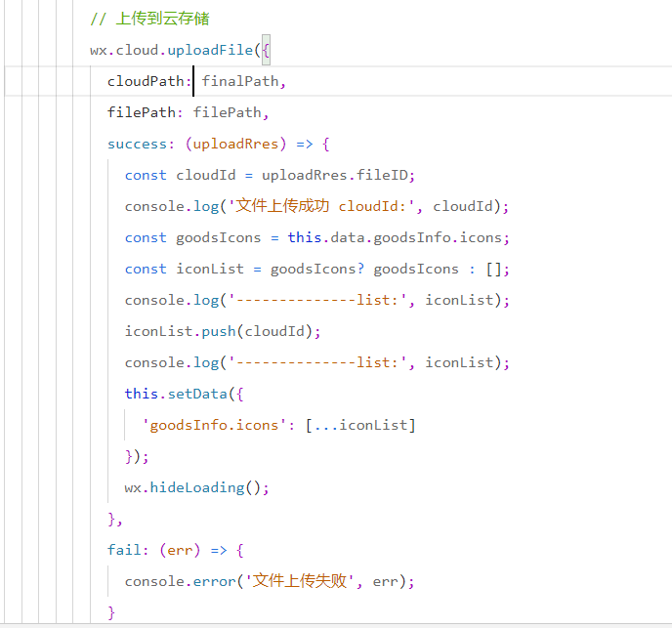This screenshot has width=672, height=628.
Task: Click 'uploadRres' parameter in success callback
Action: click(x=235, y=144)
